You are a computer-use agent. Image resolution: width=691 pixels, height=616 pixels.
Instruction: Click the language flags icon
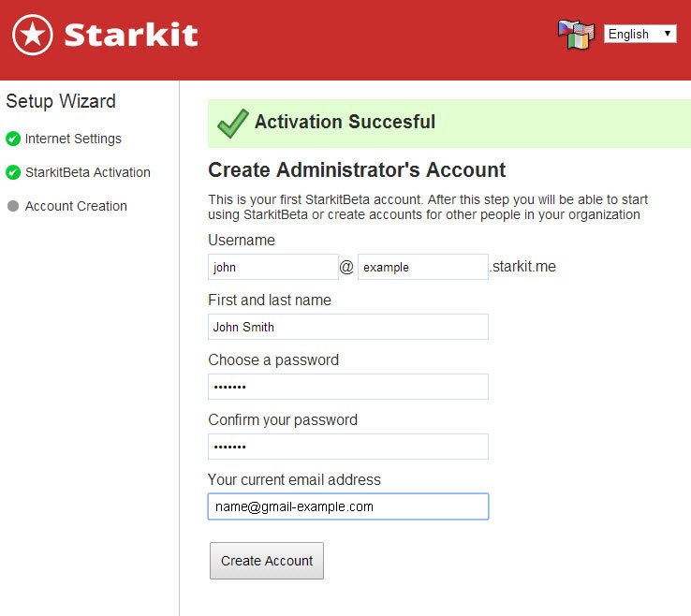[577, 35]
